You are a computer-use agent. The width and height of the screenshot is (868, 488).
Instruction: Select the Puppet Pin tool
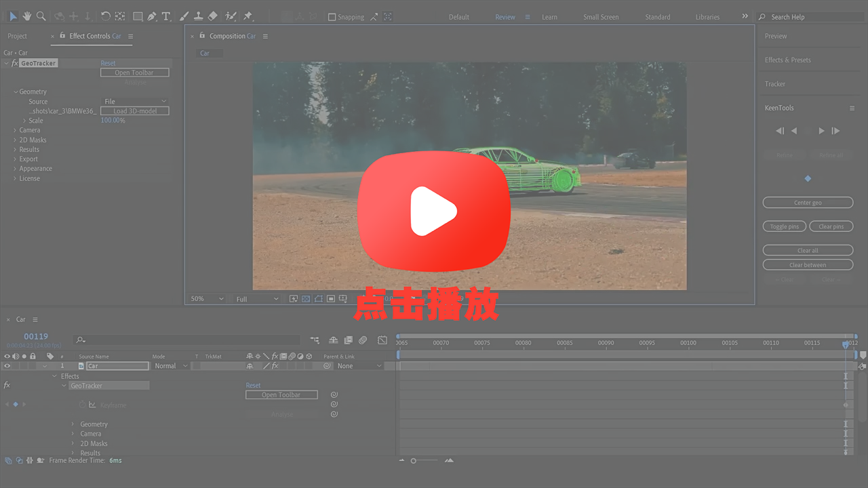248,16
